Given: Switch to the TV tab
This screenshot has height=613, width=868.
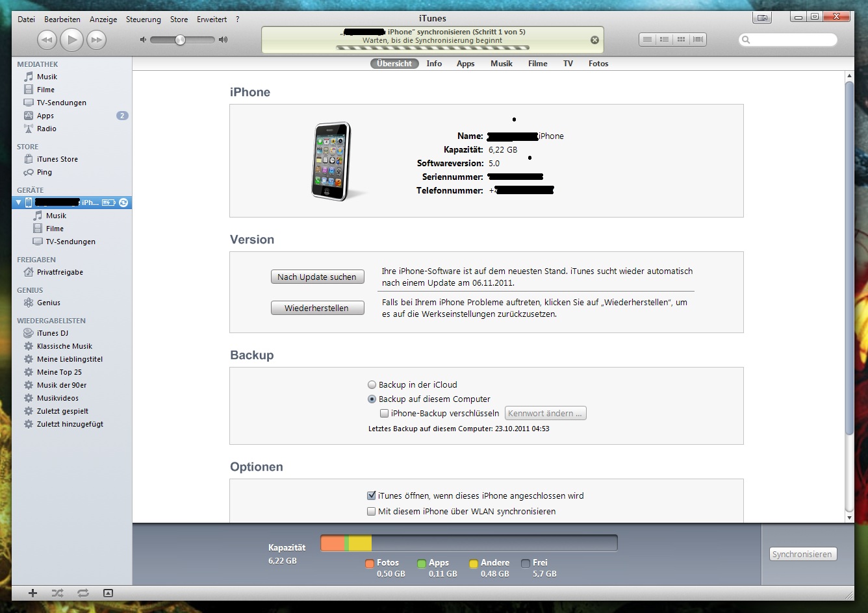Looking at the screenshot, I should [568, 64].
